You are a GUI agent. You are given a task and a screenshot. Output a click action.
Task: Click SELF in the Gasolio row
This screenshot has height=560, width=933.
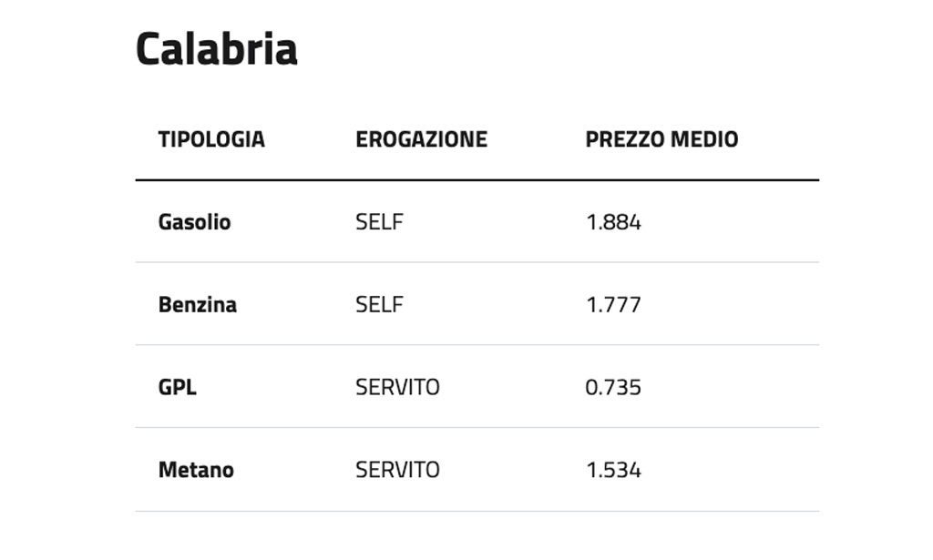379,222
